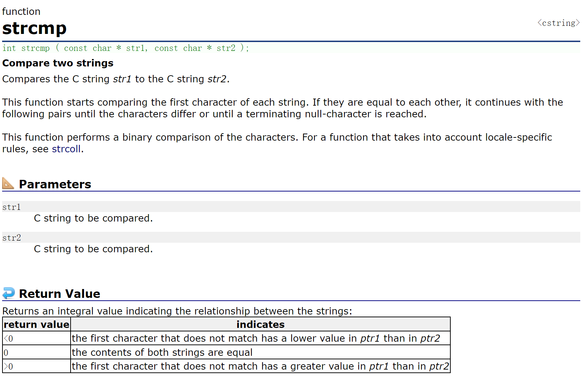Click the 'indicates' table header
The image size is (588, 383).
click(x=260, y=324)
